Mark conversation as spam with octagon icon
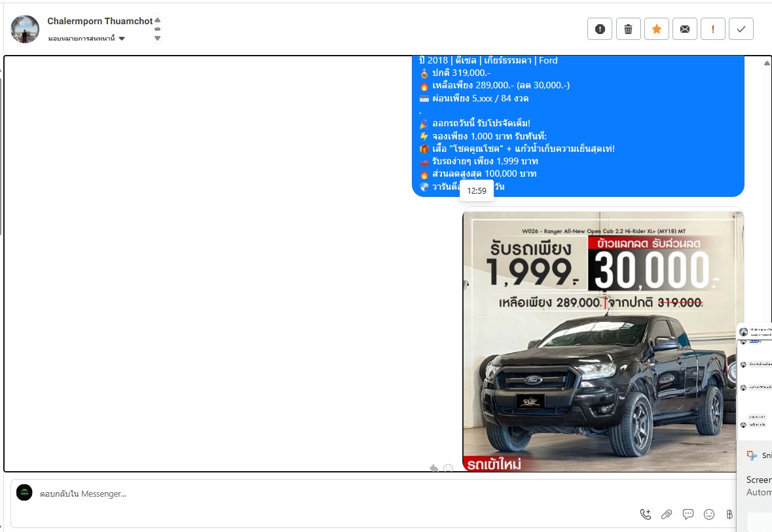The width and height of the screenshot is (772, 532). tap(600, 29)
